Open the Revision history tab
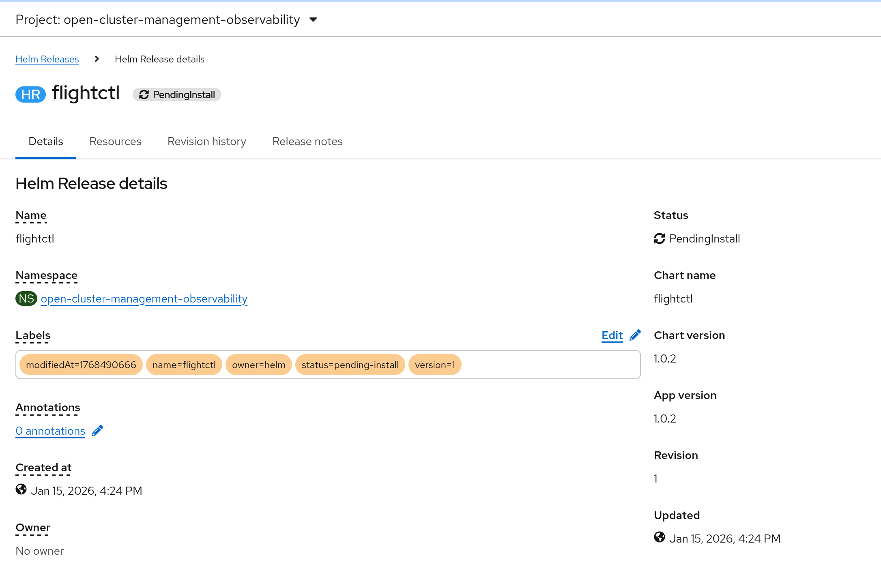Viewport: 881px width, 588px height. coord(207,142)
